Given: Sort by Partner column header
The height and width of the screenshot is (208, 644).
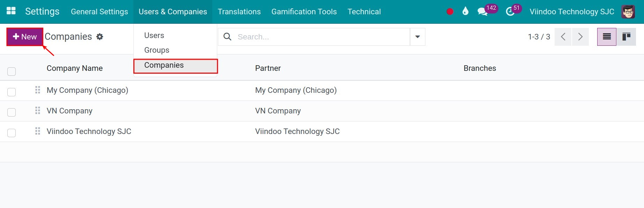Looking at the screenshot, I should [x=268, y=68].
